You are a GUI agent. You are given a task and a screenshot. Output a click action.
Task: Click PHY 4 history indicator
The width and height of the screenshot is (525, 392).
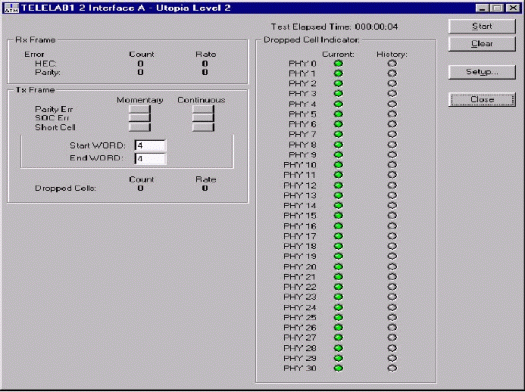pyautogui.click(x=392, y=104)
